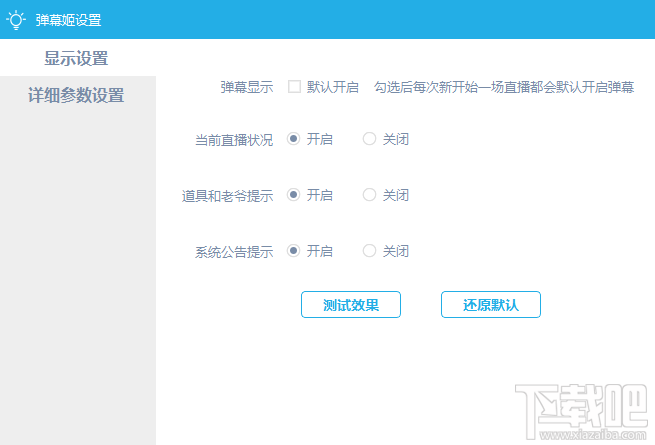Image resolution: width=655 pixels, height=445 pixels.
Task: Click the 测试效果 button
Action: click(351, 305)
